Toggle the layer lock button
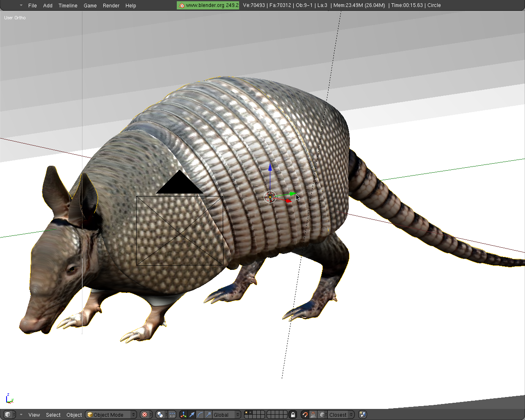The height and width of the screenshot is (420, 525). [293, 415]
